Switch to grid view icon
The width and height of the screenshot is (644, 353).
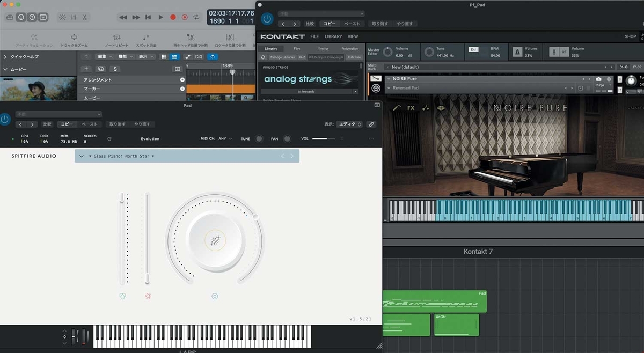click(164, 56)
